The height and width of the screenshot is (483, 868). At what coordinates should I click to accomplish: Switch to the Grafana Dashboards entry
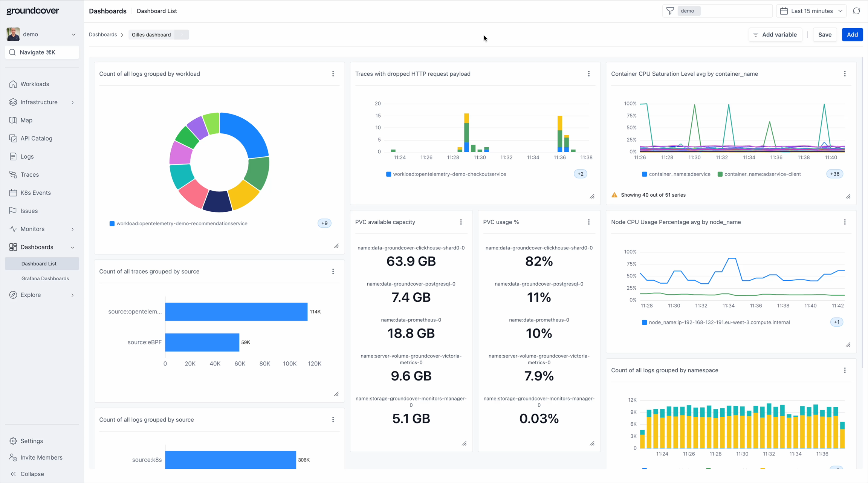(45, 278)
